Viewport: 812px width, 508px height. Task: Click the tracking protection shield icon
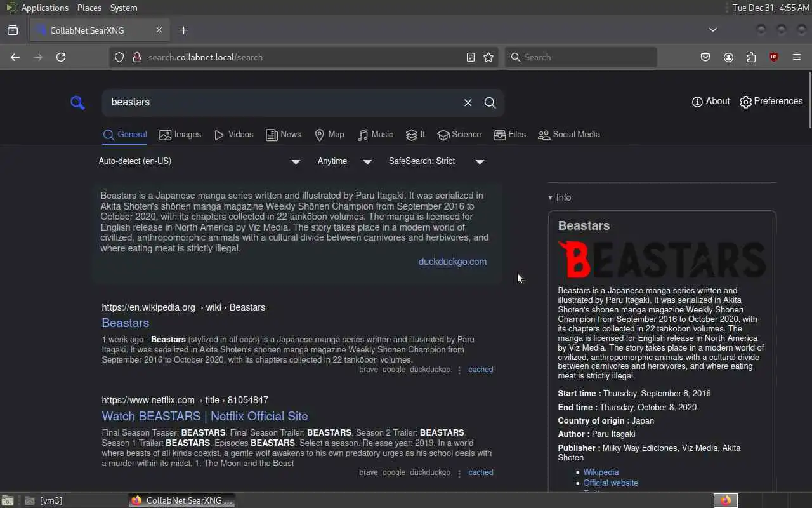[x=119, y=57]
